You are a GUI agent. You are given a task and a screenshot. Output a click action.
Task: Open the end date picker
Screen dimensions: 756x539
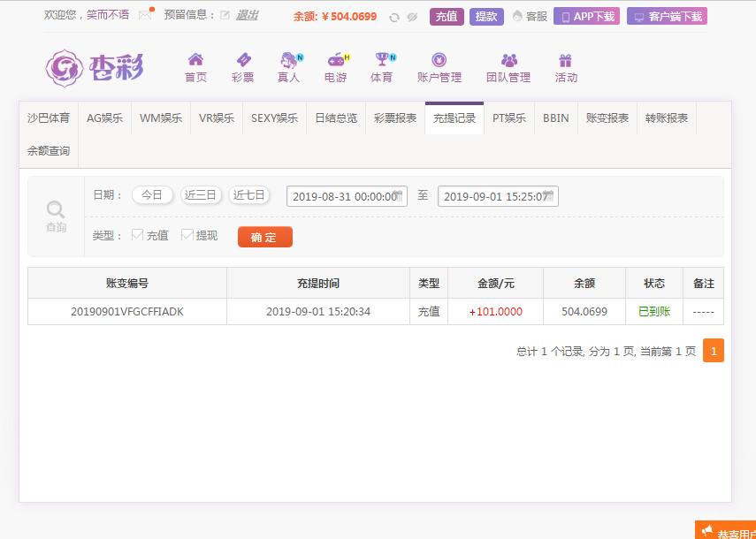point(499,196)
